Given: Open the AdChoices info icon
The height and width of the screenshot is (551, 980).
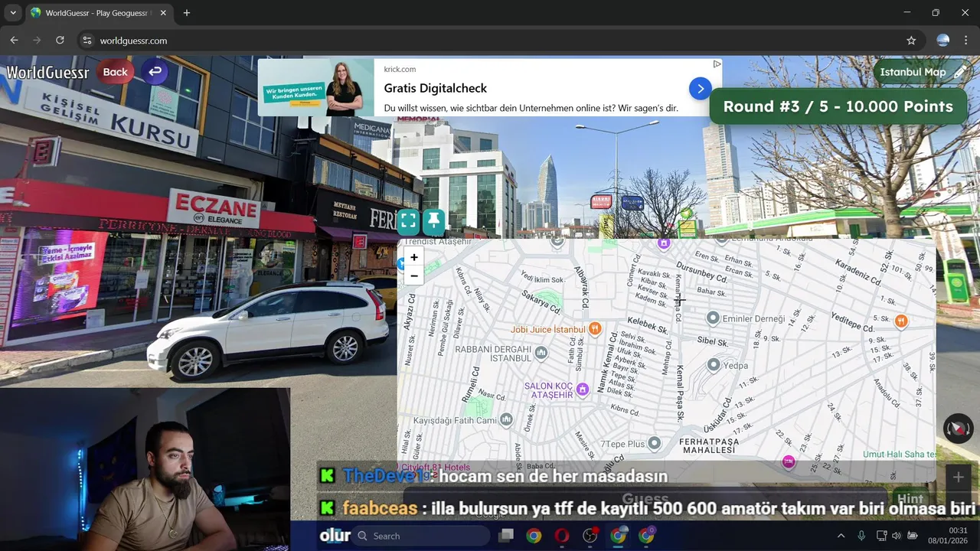Looking at the screenshot, I should pyautogui.click(x=717, y=64).
